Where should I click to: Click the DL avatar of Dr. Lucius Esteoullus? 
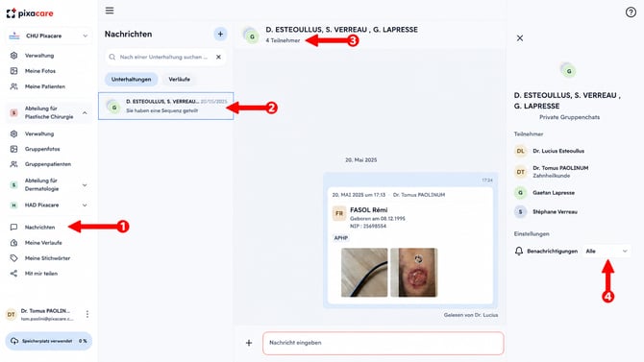click(520, 151)
